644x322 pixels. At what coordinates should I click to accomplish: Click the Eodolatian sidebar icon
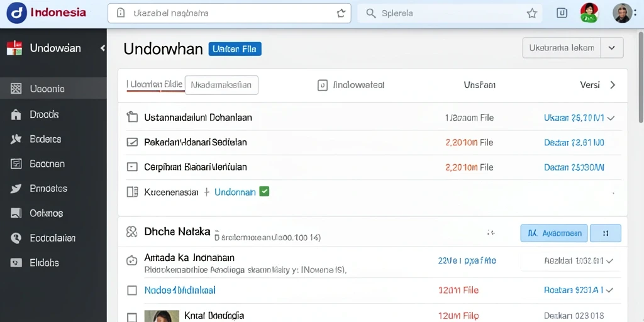click(16, 238)
